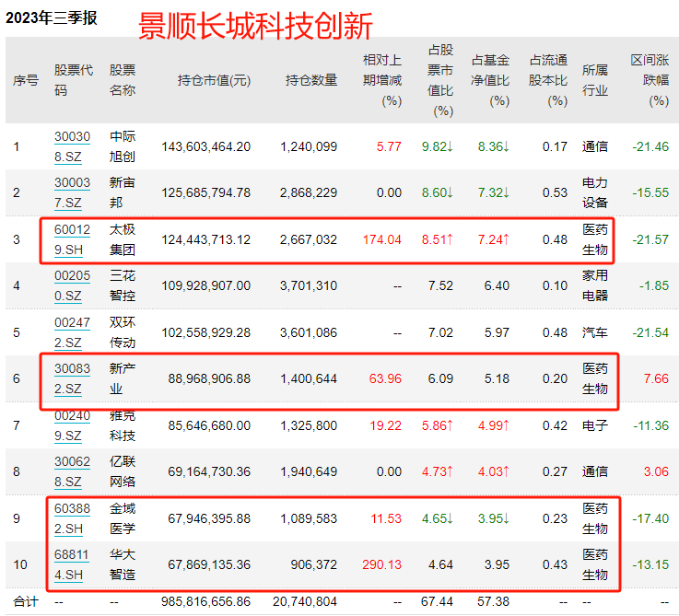Screen dimensions: 679x616
Task: Click market value 124,443,713.12
Action: [206, 239]
